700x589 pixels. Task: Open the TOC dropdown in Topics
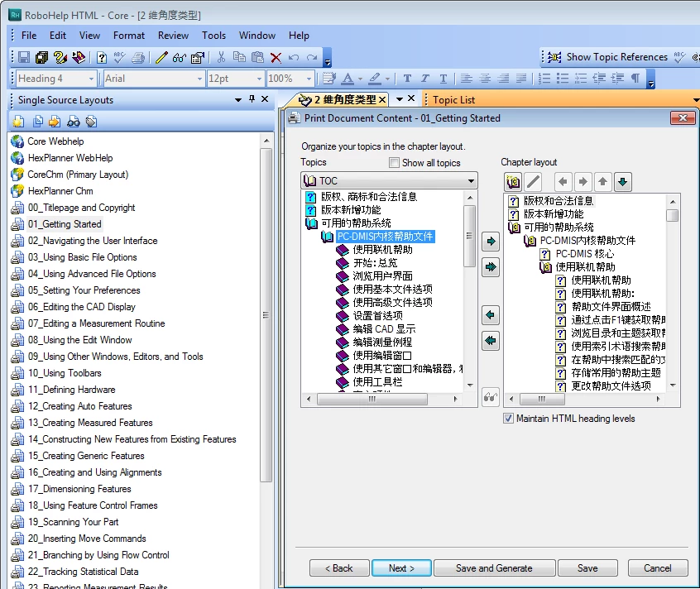[471, 181]
